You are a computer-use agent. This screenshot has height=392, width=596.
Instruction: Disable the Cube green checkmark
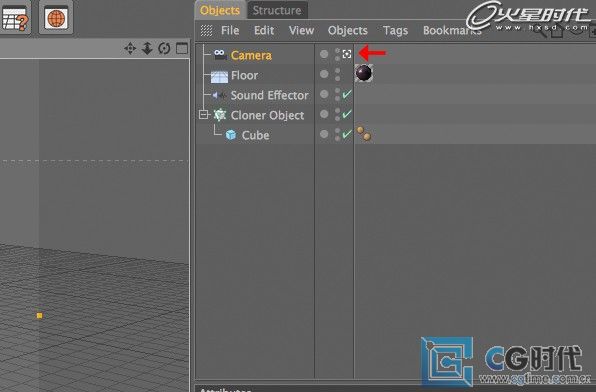pos(347,134)
